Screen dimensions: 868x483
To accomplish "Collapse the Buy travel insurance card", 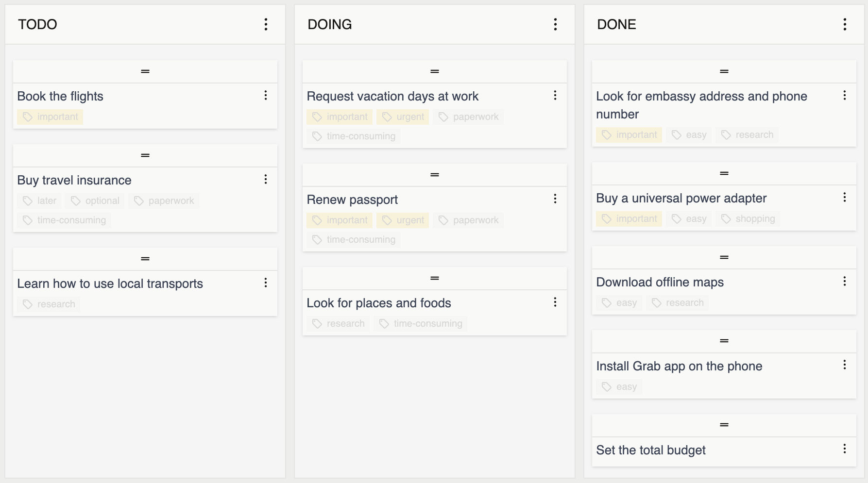I will tap(145, 155).
